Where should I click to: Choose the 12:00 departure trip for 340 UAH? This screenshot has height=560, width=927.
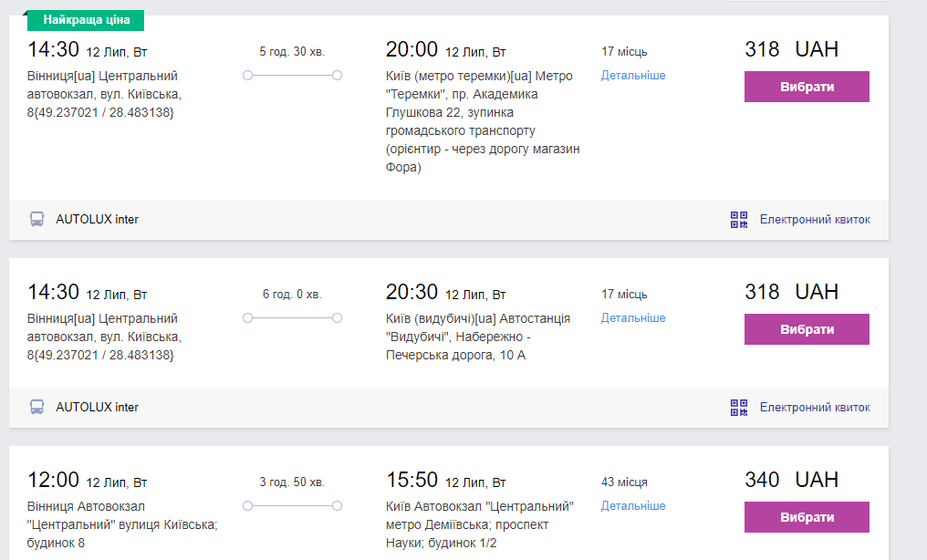[807, 517]
